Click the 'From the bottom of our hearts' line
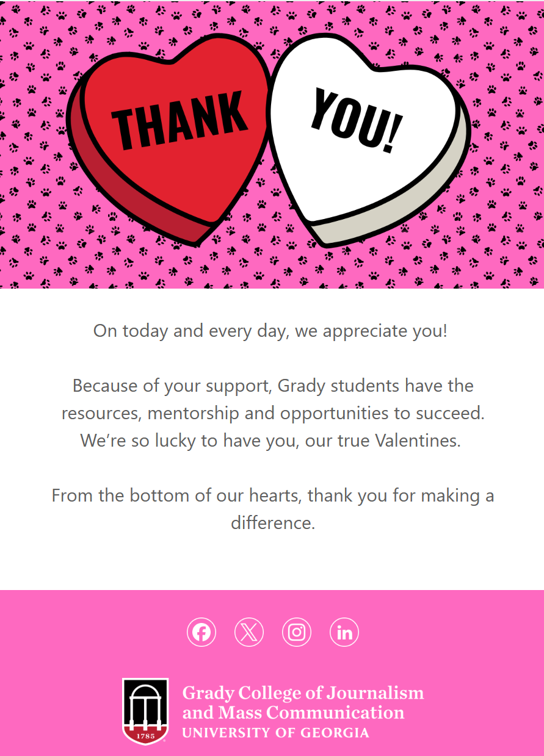 click(273, 495)
